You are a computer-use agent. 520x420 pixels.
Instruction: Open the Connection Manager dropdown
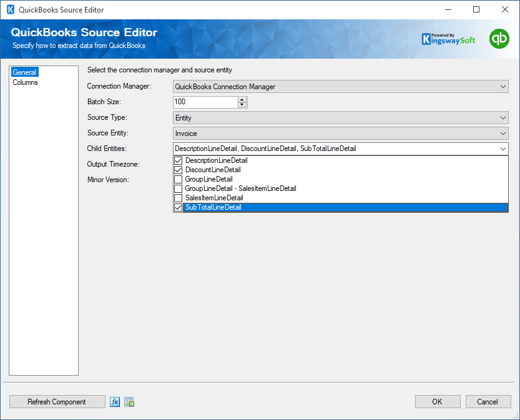click(x=503, y=87)
